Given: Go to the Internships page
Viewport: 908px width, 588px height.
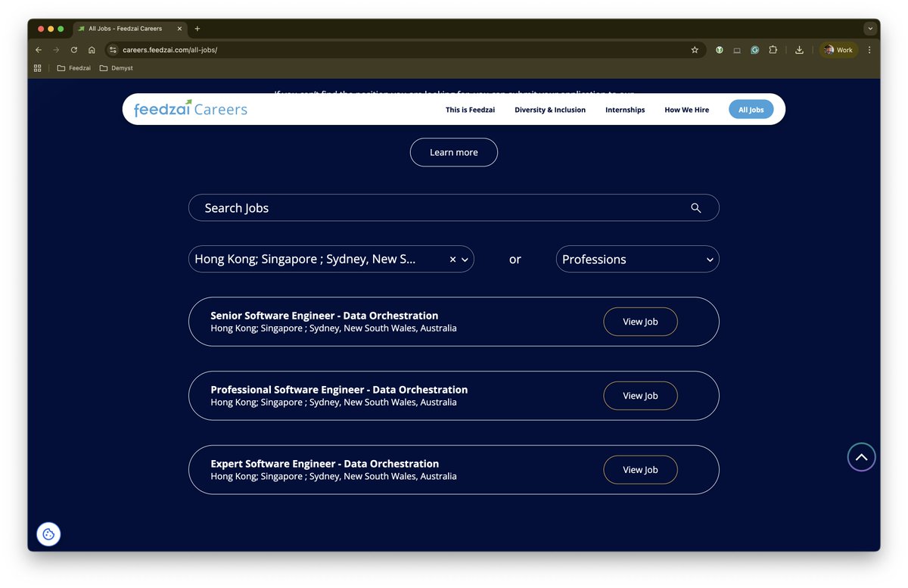Looking at the screenshot, I should [625, 110].
